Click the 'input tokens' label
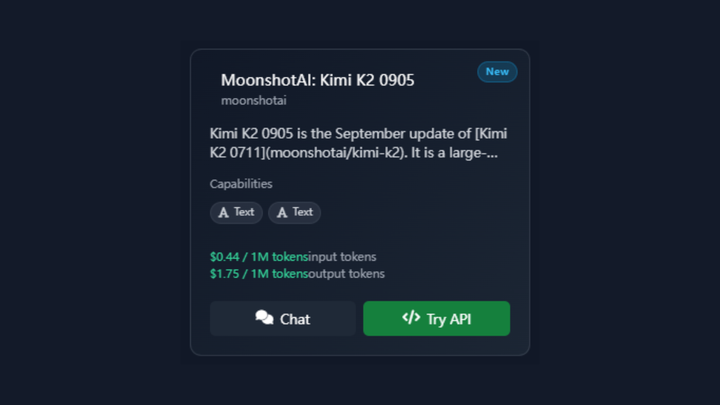The height and width of the screenshot is (405, 720). (343, 257)
